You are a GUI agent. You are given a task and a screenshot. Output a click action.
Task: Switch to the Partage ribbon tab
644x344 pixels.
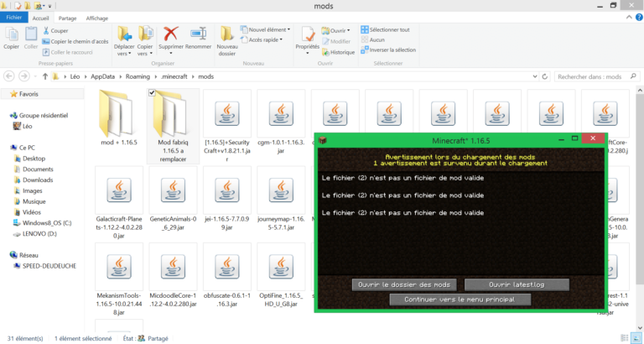[x=68, y=18]
